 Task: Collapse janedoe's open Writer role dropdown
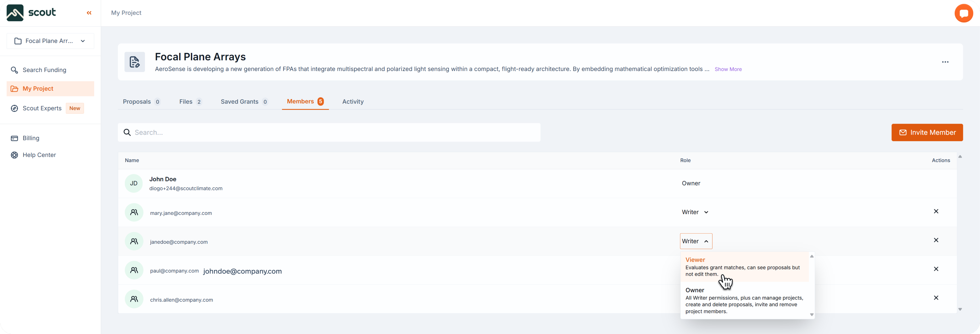coord(696,241)
